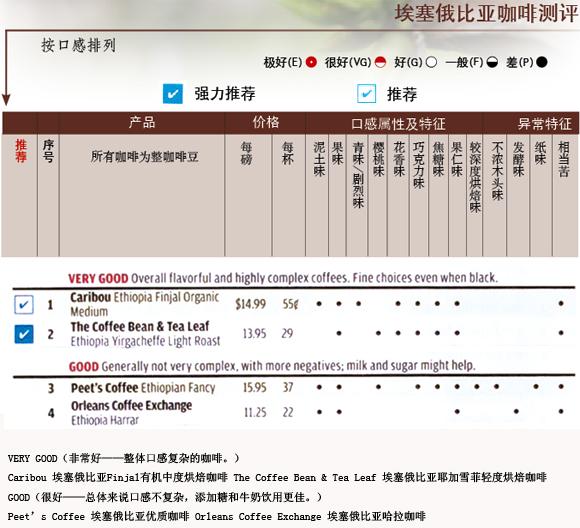Open Orleans Coffee Exchange Ethiopia Harrar
Screen dimensions: 580x528
pyautogui.click(x=131, y=413)
